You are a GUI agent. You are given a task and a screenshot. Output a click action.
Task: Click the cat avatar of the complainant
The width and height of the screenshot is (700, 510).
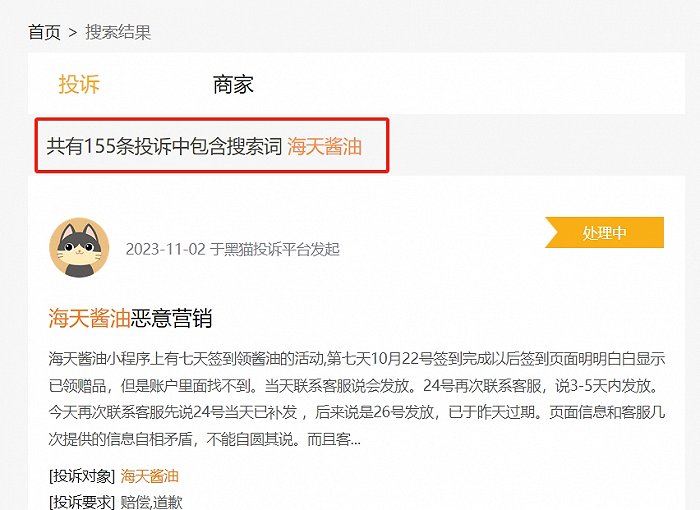pos(79,248)
